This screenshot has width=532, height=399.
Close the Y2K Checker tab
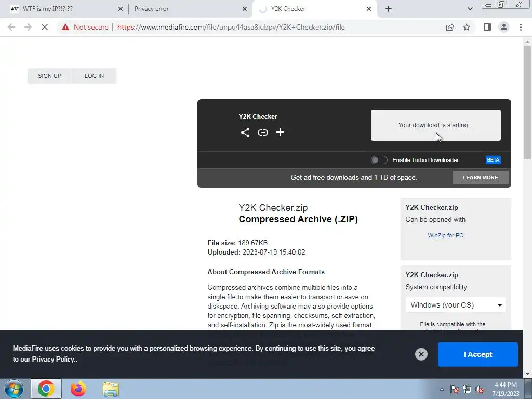pyautogui.click(x=369, y=9)
